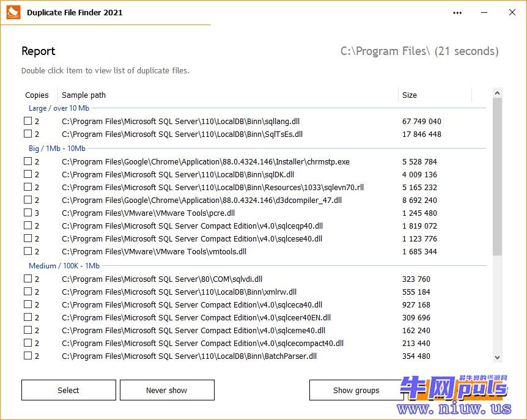Minimize the Duplicate File Finder window
The width and height of the screenshot is (527, 420).
coord(484,12)
